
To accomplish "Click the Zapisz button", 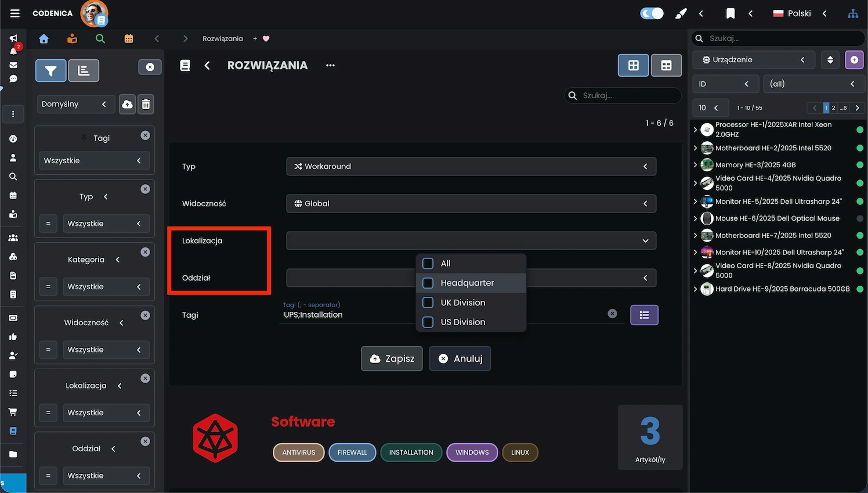I will click(392, 359).
